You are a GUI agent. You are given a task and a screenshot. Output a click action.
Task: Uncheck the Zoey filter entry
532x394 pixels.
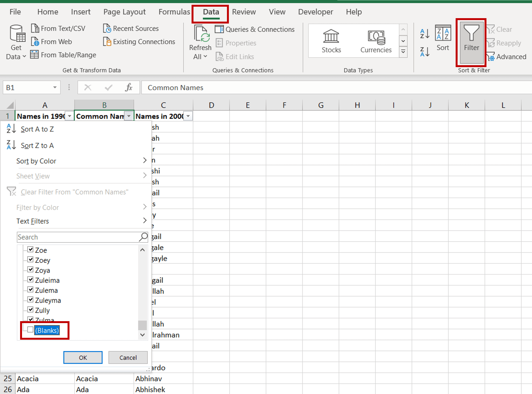(31, 259)
